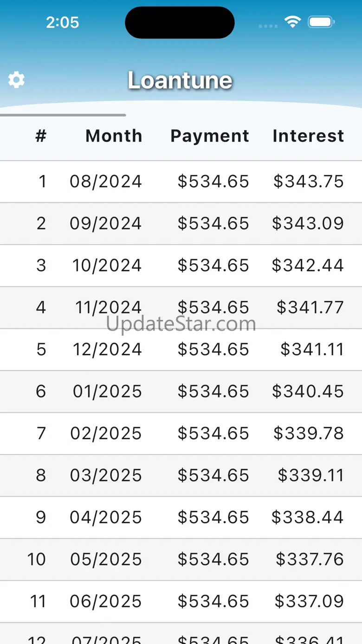Select row 1 month 08/2024

[106, 182]
